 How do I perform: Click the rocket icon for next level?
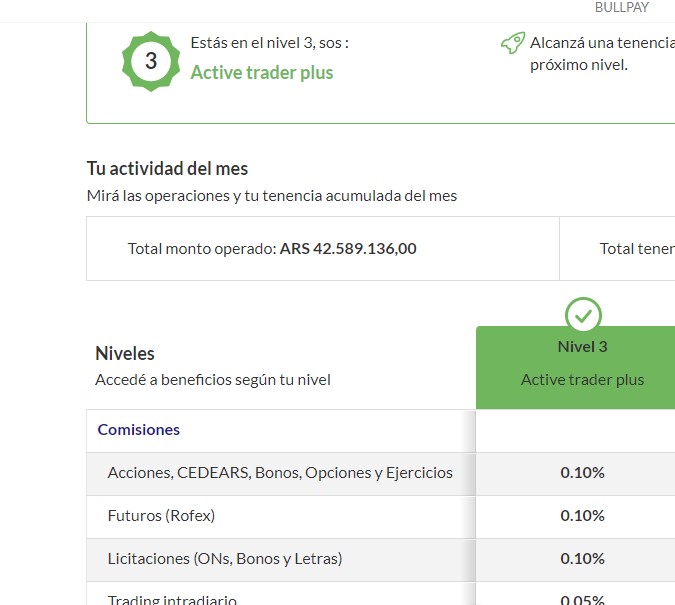pyautogui.click(x=513, y=43)
